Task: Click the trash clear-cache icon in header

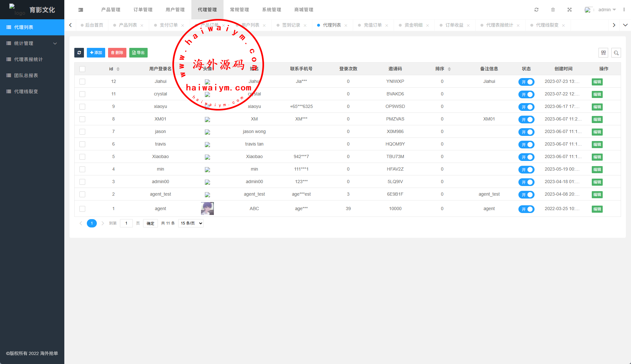Action: click(x=553, y=10)
